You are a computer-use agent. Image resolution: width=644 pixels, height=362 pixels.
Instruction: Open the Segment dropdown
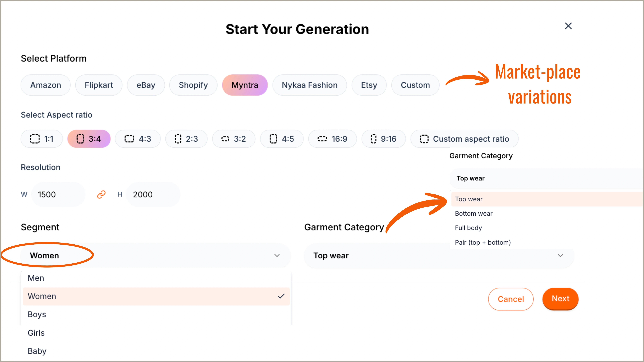[x=155, y=255]
